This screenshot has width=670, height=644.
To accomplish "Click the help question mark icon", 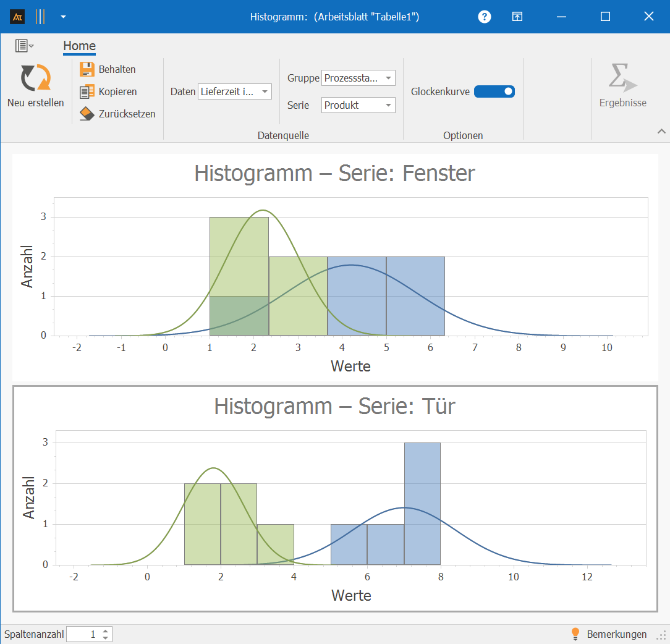I will pos(485,17).
